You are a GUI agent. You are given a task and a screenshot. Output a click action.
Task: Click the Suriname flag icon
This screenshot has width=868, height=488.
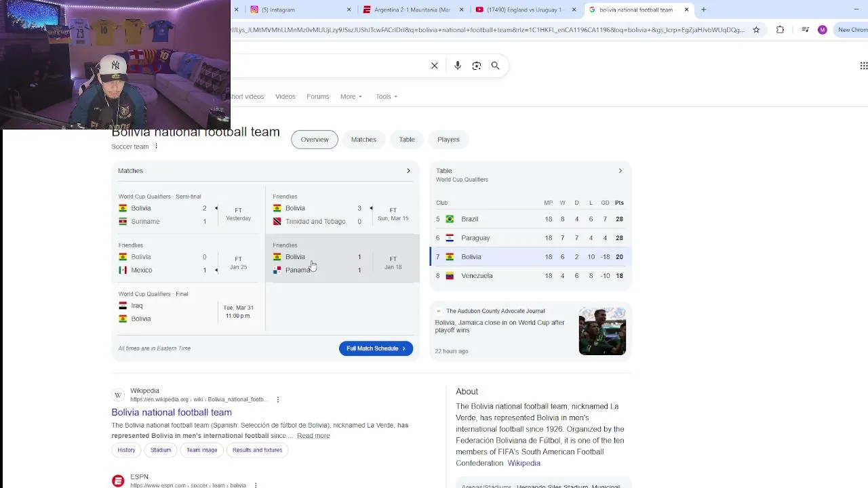pos(123,222)
